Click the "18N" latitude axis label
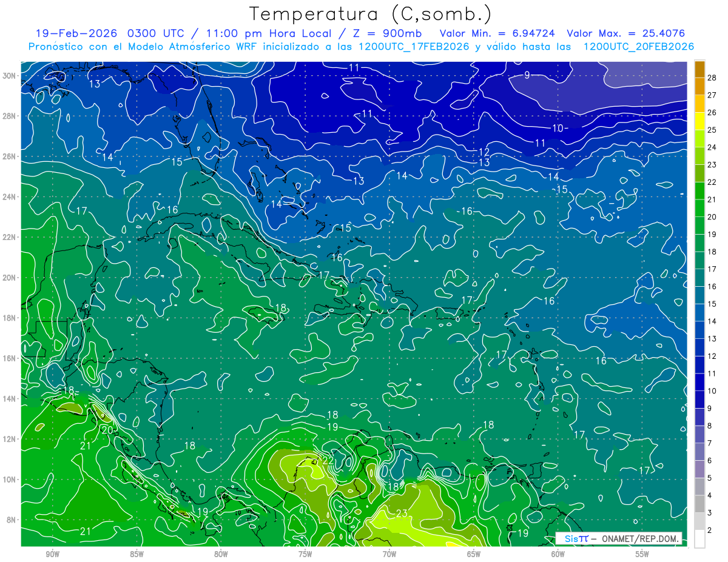The width and height of the screenshot is (728, 562). click(9, 318)
